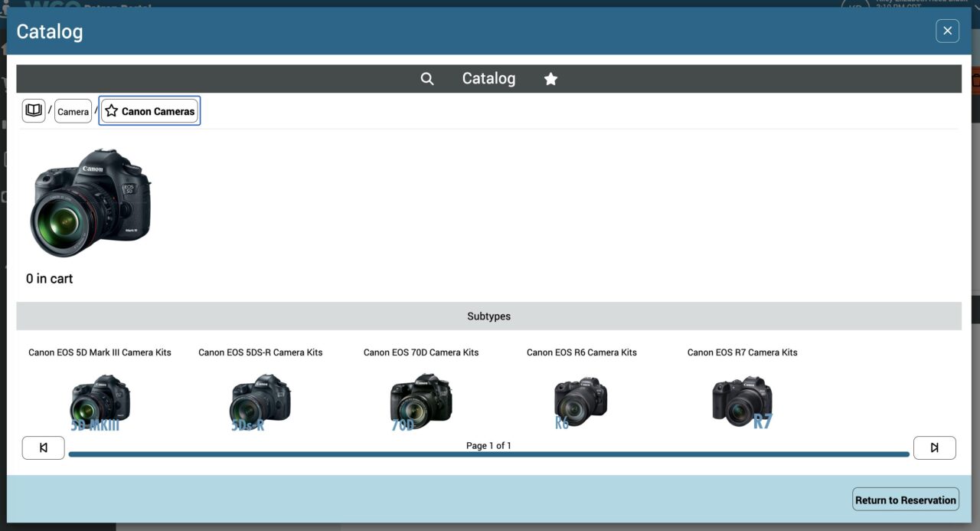Close the Catalog dialog with X
Viewport: 980px width, 531px height.
pos(947,31)
